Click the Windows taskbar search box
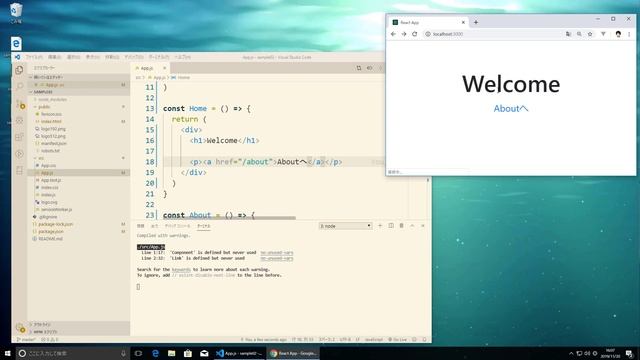The height and width of the screenshot is (360, 640). pos(72,353)
